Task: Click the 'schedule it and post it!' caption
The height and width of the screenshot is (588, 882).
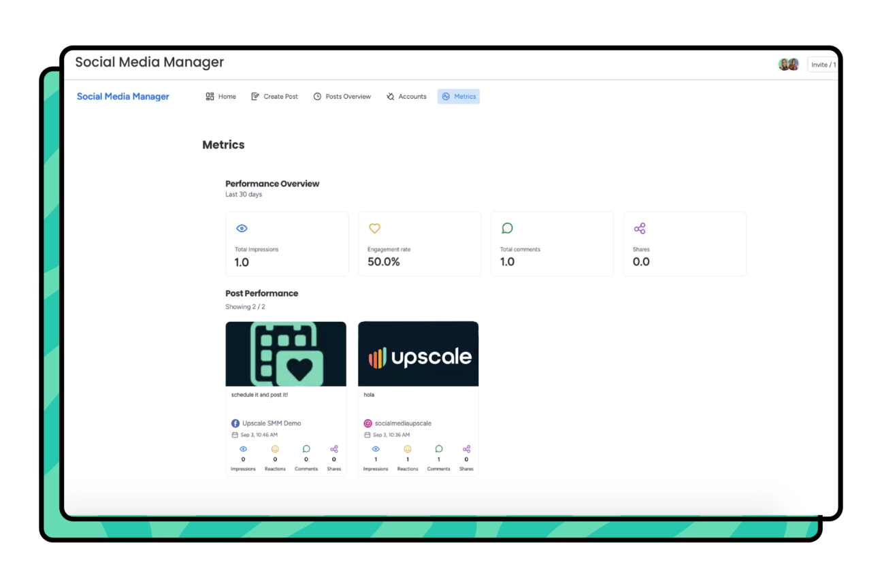Action: (259, 395)
